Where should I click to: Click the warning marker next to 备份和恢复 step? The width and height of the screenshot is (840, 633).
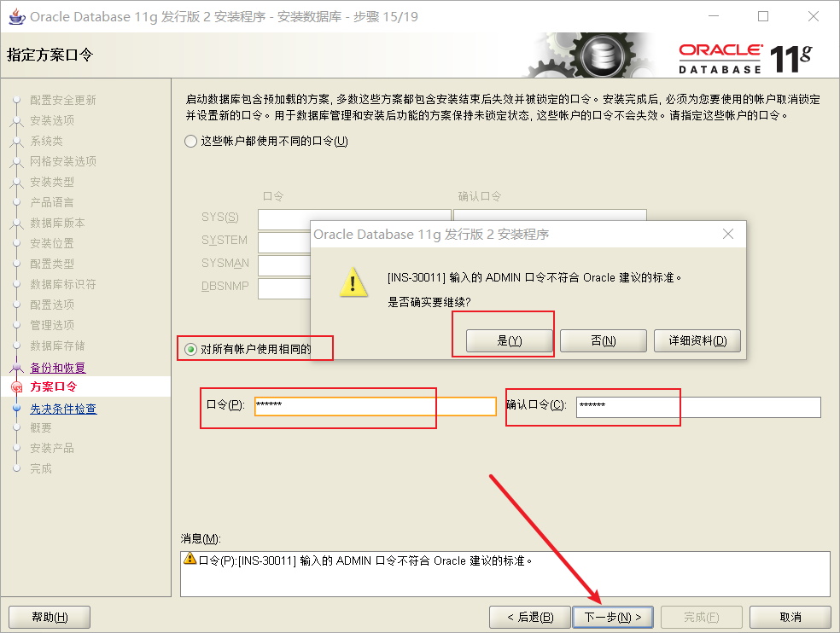tap(18, 366)
